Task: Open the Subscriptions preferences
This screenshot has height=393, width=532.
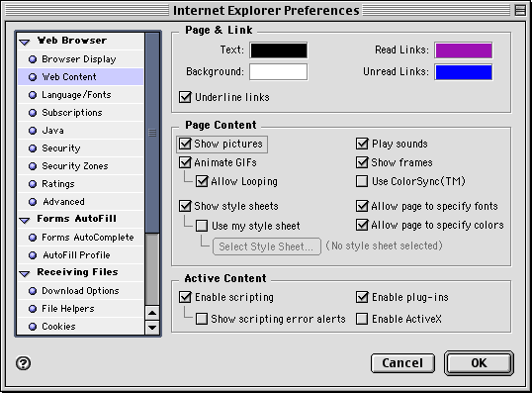Action: click(x=81, y=113)
